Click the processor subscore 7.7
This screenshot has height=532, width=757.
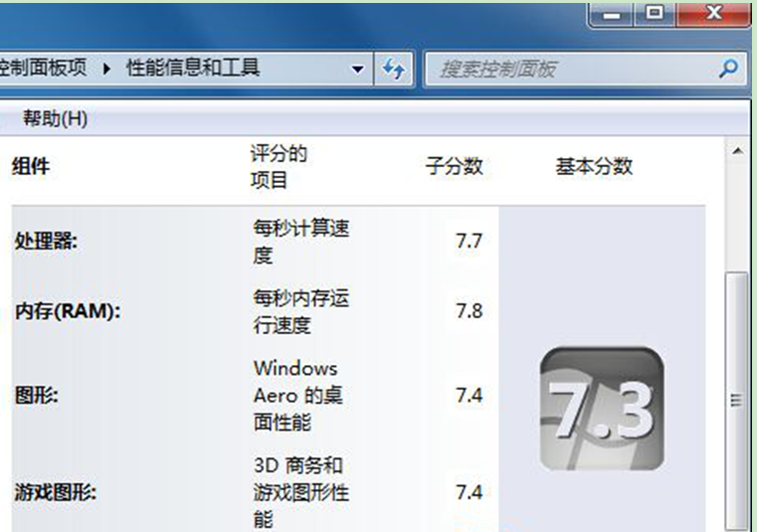(x=469, y=241)
